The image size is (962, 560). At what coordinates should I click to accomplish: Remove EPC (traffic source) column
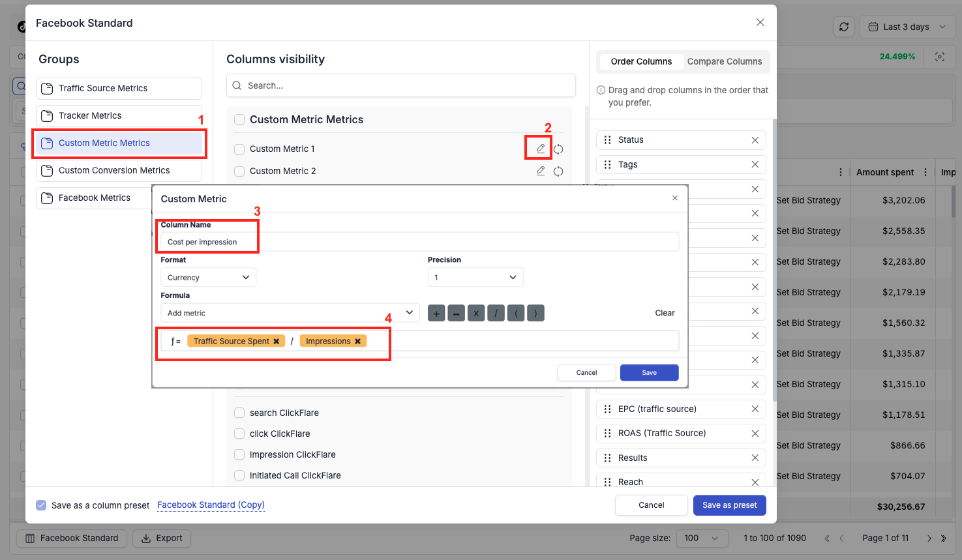coord(755,409)
